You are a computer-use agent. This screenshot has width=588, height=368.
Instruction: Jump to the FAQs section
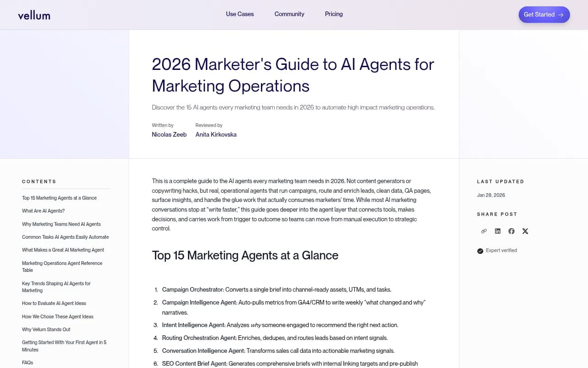pos(28,362)
